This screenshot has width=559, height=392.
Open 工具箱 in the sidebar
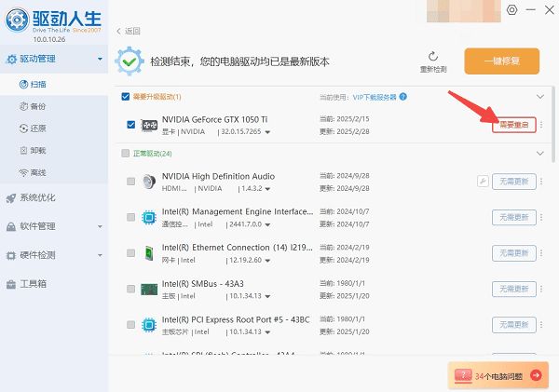[54, 284]
